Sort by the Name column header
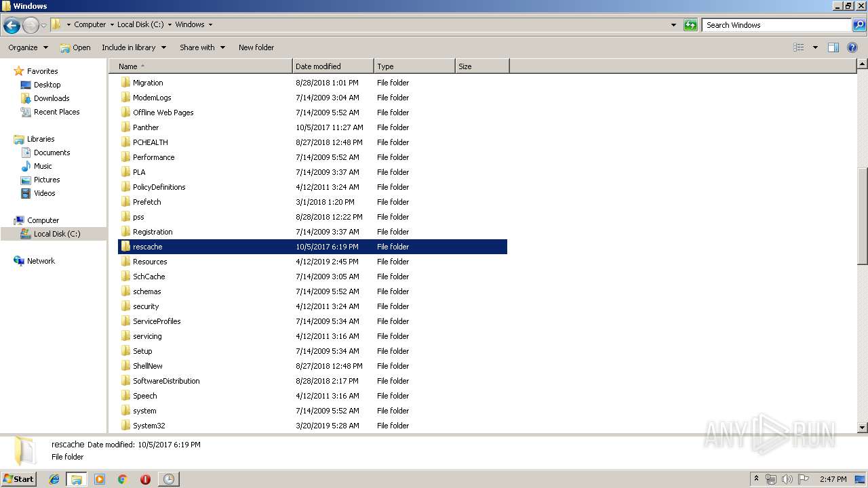 pyautogui.click(x=201, y=66)
